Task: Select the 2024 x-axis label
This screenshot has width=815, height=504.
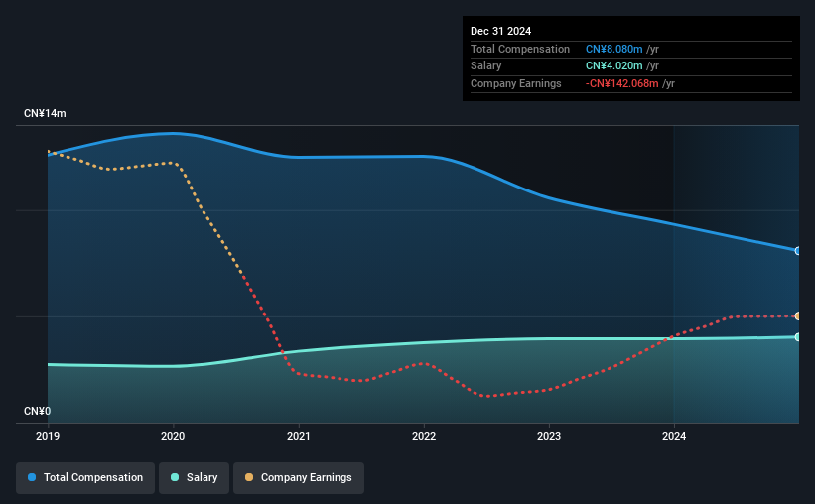Action: click(674, 436)
